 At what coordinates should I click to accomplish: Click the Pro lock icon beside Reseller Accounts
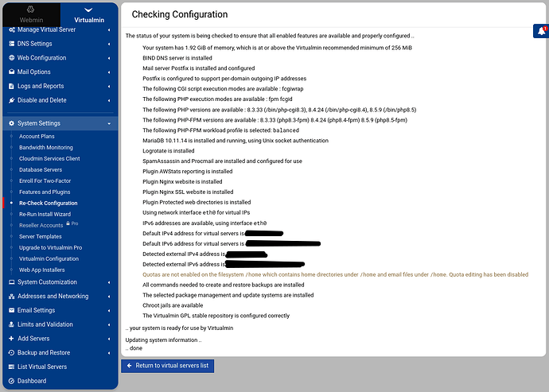(68, 223)
